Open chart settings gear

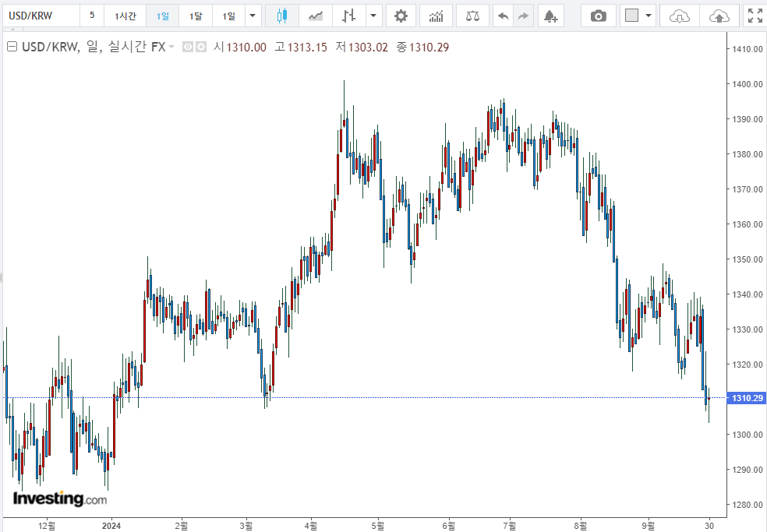click(x=401, y=16)
